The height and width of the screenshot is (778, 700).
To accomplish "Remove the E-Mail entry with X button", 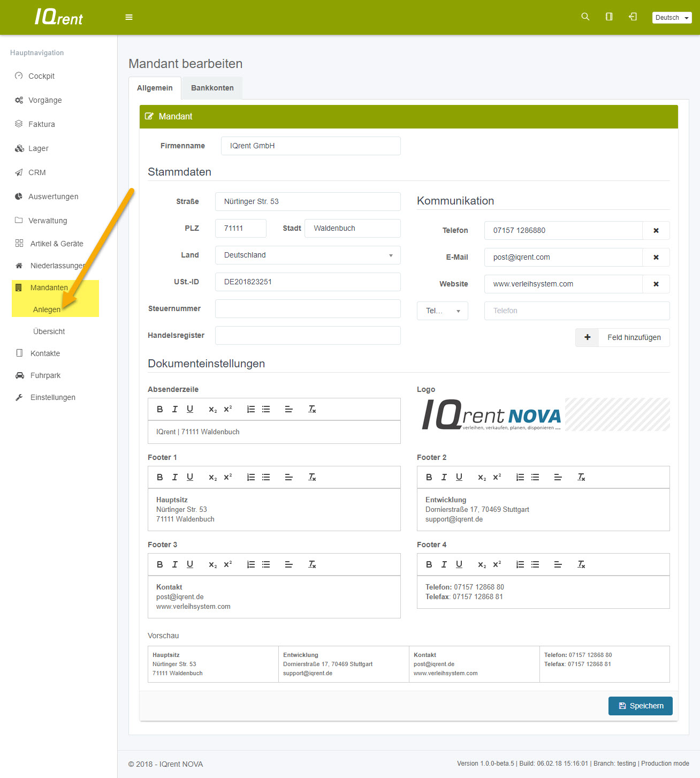I will tap(656, 257).
